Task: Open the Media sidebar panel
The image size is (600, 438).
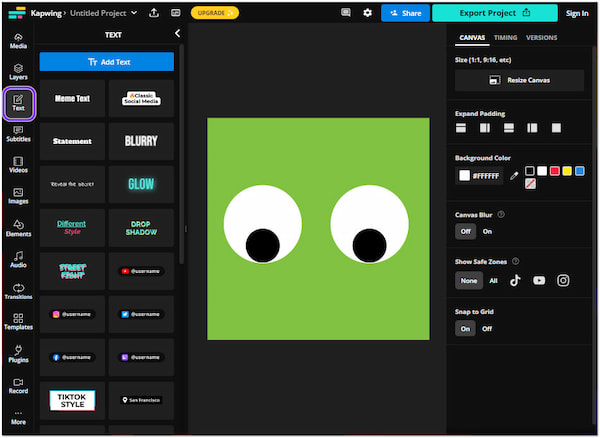Action: pyautogui.click(x=18, y=40)
